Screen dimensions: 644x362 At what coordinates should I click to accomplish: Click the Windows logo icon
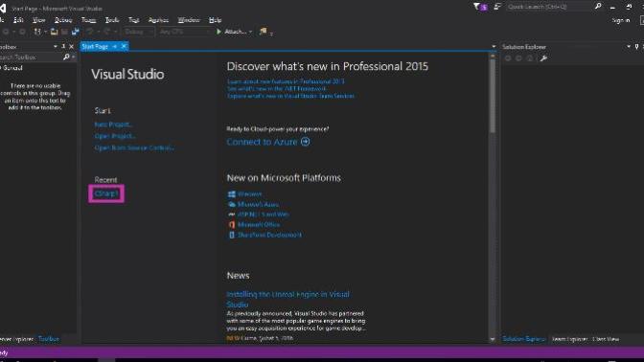coord(232,194)
